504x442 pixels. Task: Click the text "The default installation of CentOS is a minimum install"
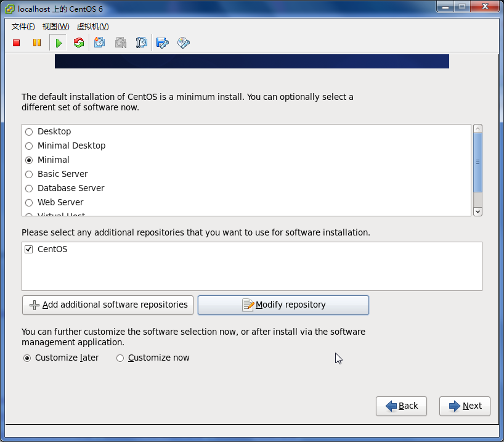click(132, 97)
